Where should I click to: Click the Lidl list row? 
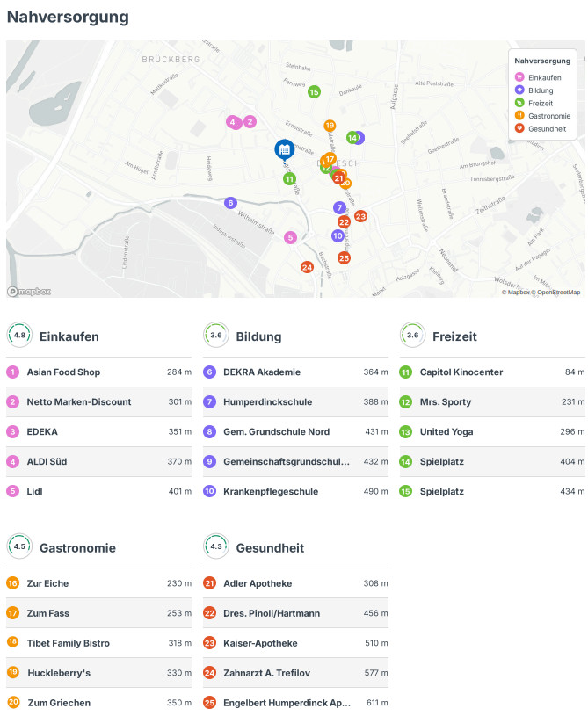(98, 492)
